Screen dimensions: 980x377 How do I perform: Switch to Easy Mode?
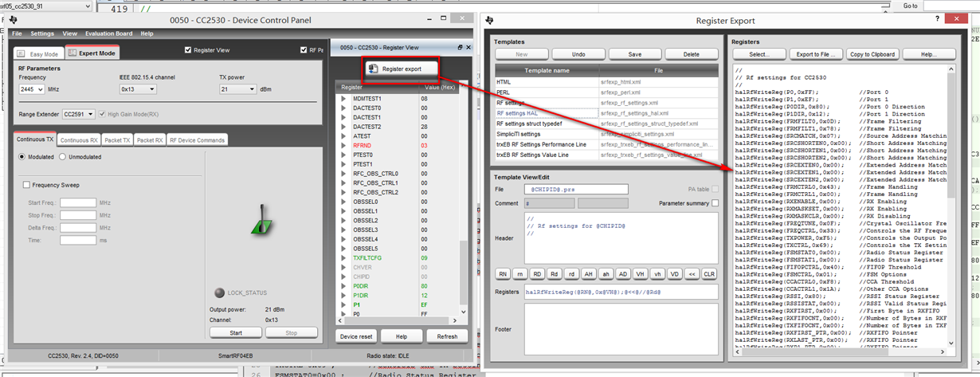click(38, 53)
